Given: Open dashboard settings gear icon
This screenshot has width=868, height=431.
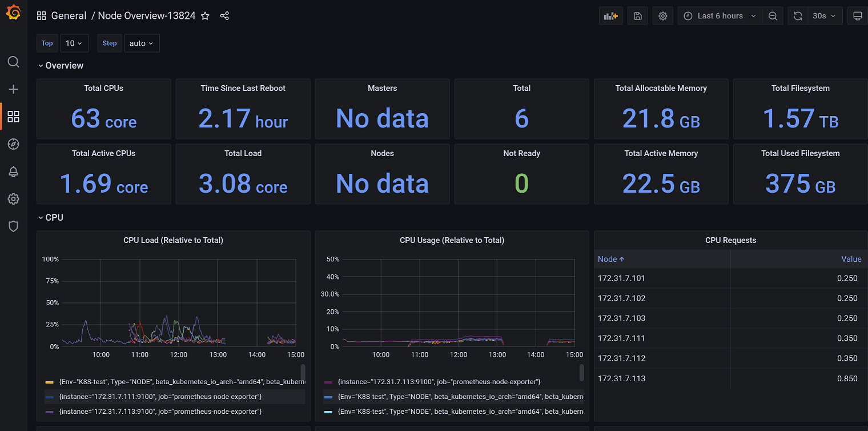Looking at the screenshot, I should [662, 16].
